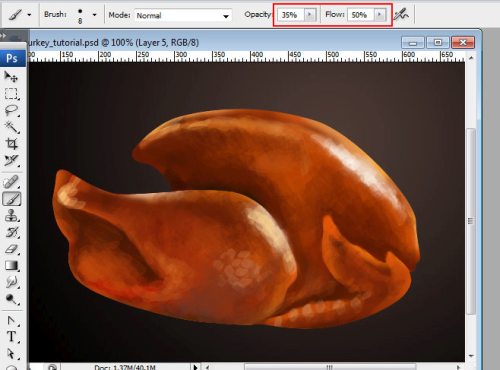Activate the highlighted Brush tool
The height and width of the screenshot is (370, 500).
tap(12, 199)
